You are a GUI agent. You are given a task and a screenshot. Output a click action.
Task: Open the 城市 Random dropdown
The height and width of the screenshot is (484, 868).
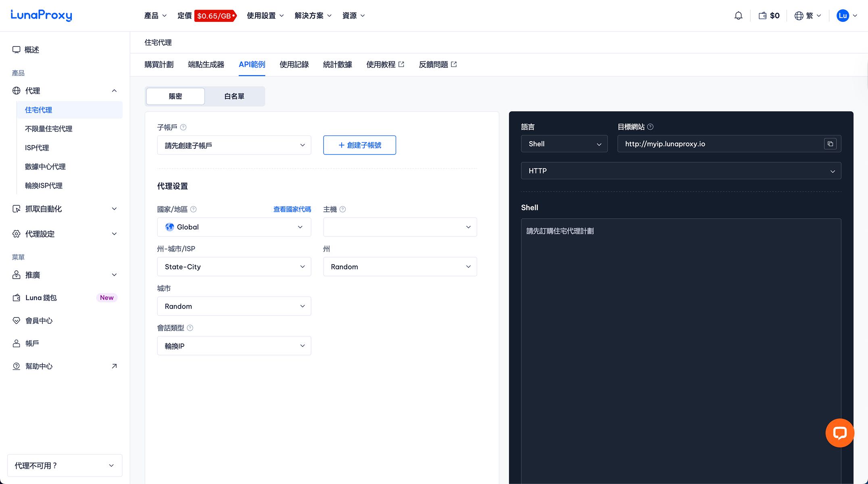click(234, 306)
